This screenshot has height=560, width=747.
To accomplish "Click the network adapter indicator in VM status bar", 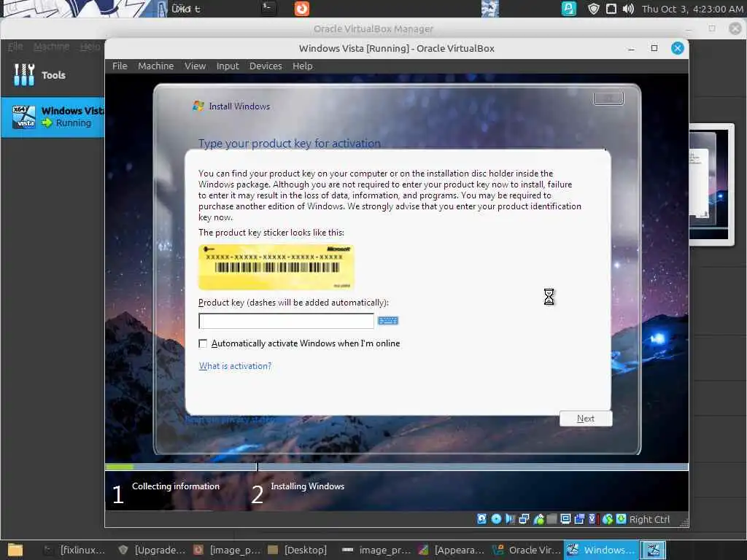I will click(524, 519).
